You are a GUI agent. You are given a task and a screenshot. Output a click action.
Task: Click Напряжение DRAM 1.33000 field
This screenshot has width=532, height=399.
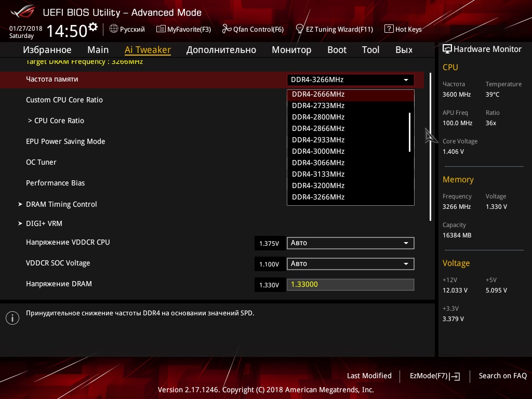click(351, 284)
